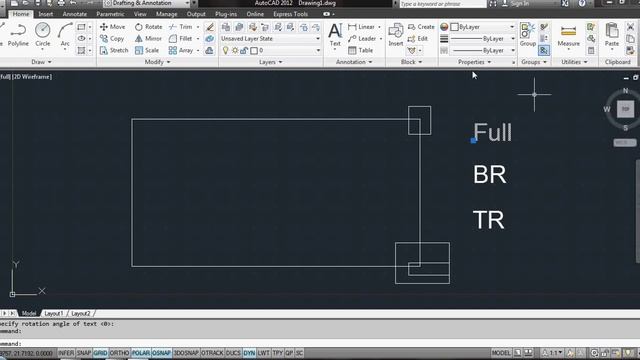Activate the Copy tool
640x360 pixels.
[112, 39]
